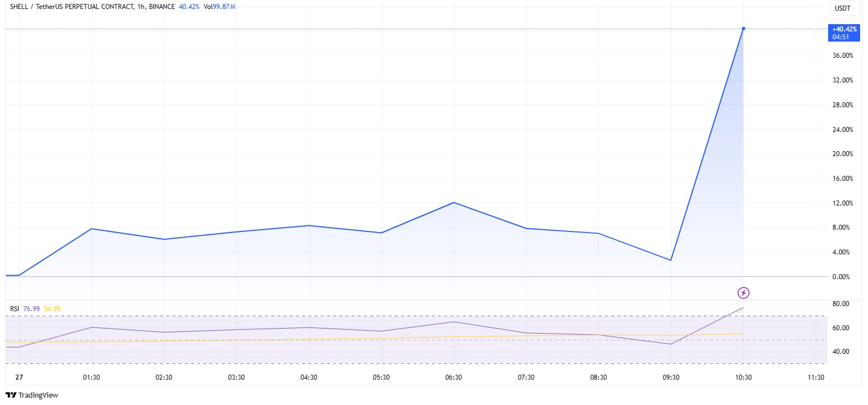868x405 pixels.
Task: Click the RSI indicator label
Action: coord(15,308)
